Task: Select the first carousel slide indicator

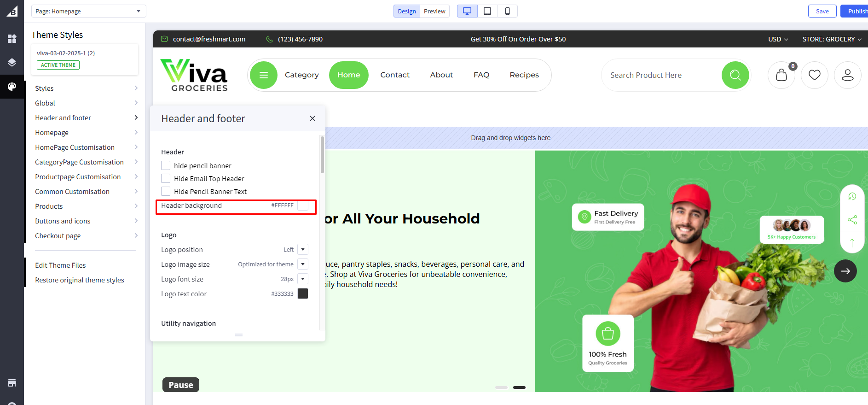Action: click(501, 387)
